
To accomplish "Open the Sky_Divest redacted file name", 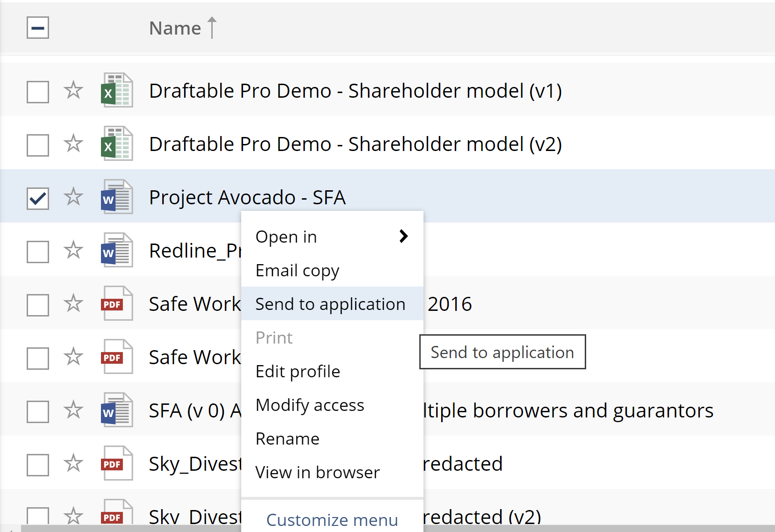I will [x=195, y=464].
